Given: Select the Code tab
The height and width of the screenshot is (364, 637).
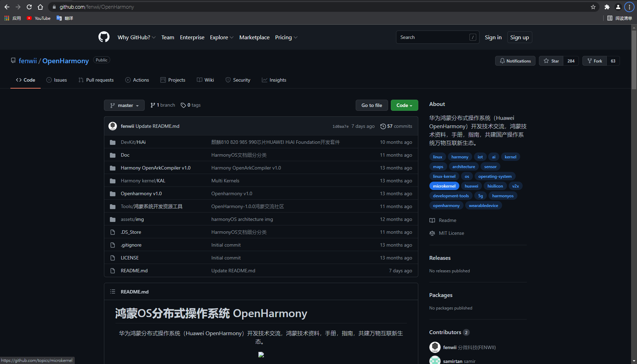Looking at the screenshot, I should [25, 80].
